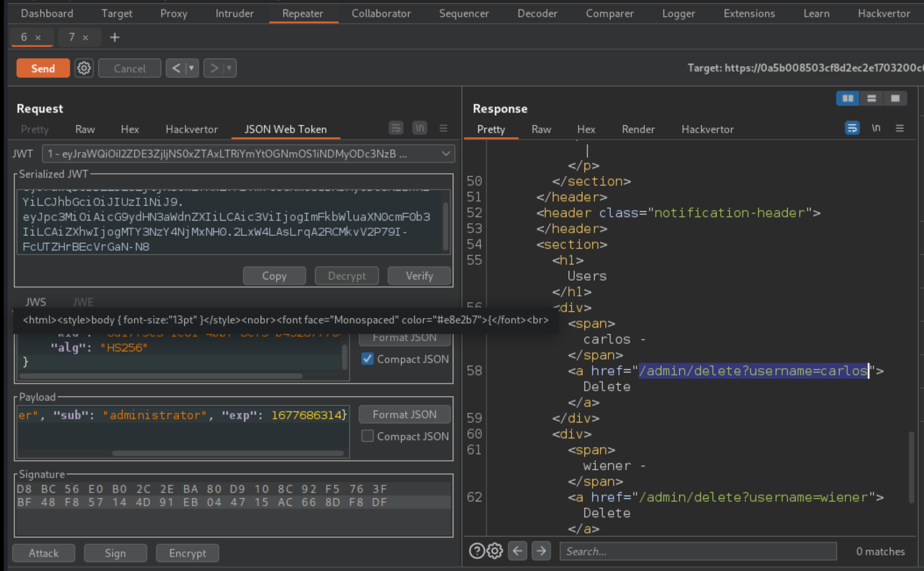Switch to the Extensions tab
Image resolution: width=924 pixels, height=571 pixels.
(749, 13)
